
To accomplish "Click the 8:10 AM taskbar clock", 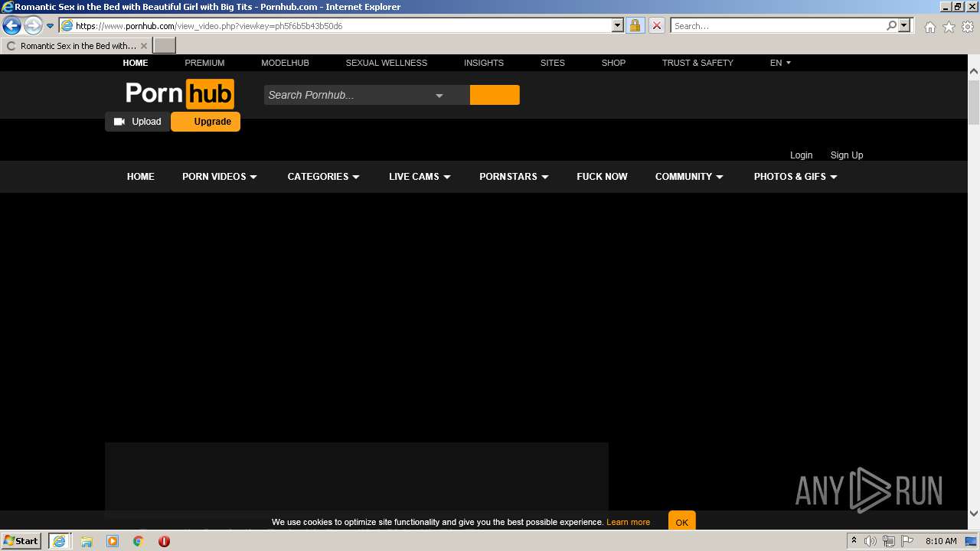I will (x=941, y=541).
